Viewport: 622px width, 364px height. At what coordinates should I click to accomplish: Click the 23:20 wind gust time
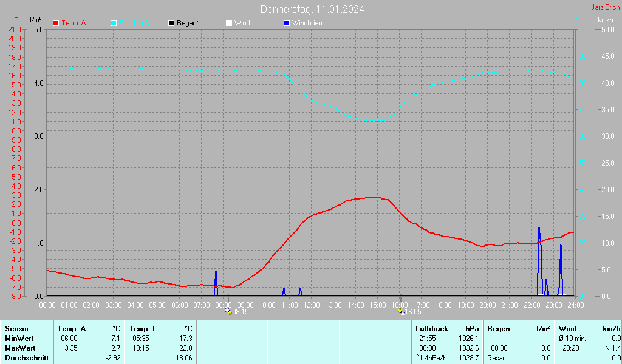571,348
